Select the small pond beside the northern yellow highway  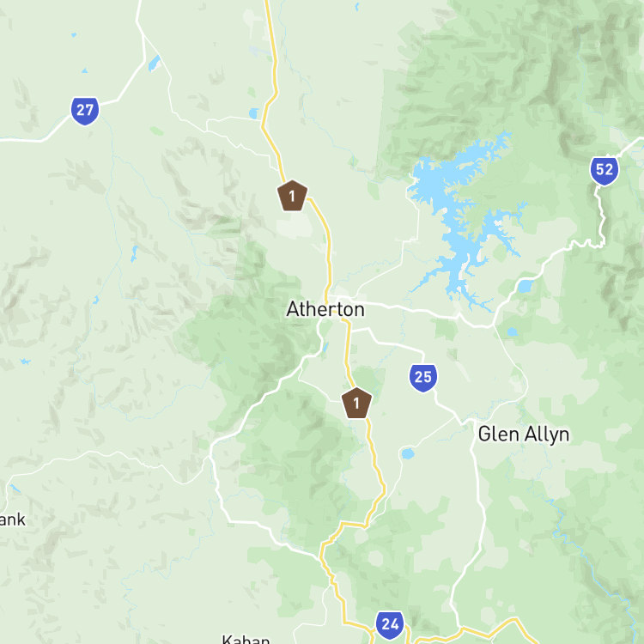pyautogui.click(x=254, y=113)
